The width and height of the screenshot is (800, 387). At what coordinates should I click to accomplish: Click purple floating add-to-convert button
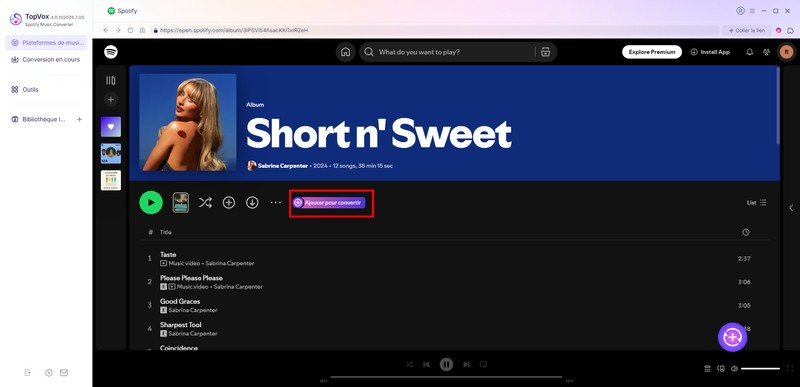point(733,337)
